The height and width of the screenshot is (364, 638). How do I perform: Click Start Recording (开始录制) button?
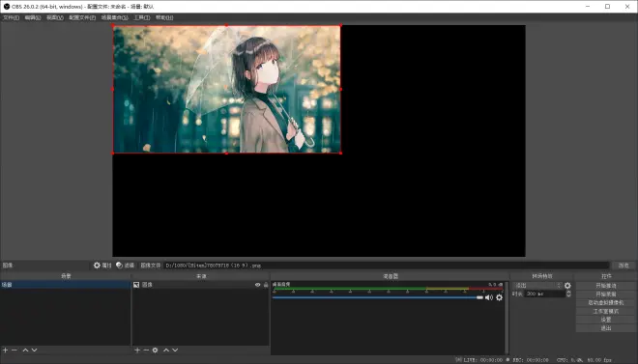click(605, 294)
